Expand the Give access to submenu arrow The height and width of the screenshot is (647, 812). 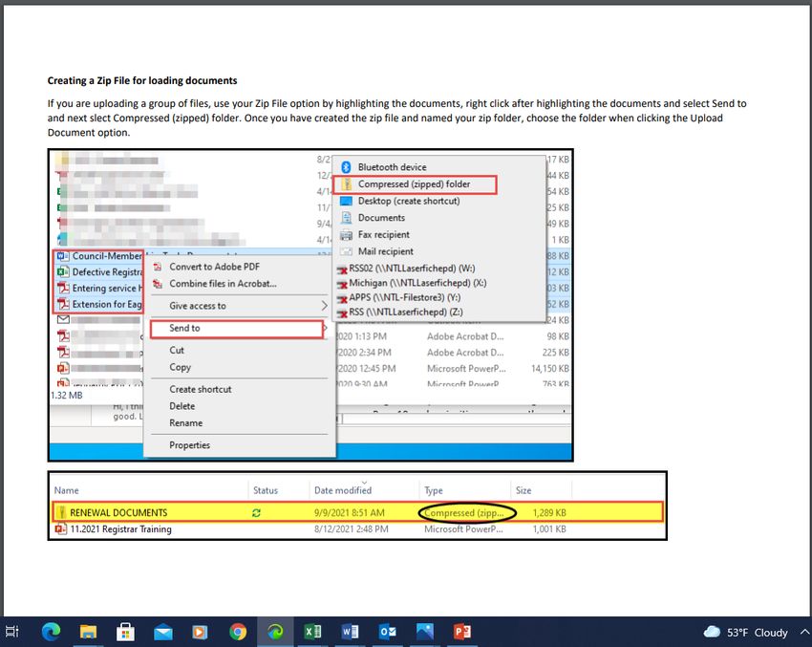pyautogui.click(x=324, y=306)
